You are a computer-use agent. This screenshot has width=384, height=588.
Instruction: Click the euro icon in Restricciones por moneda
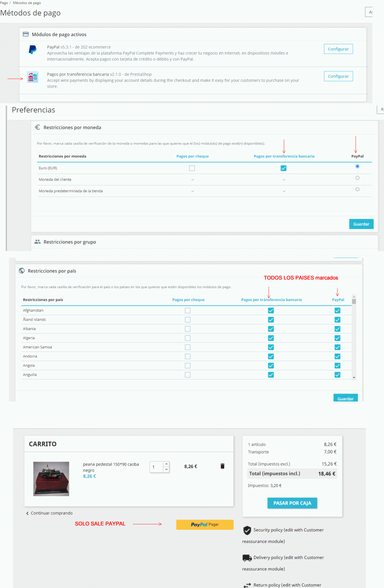coord(37,127)
